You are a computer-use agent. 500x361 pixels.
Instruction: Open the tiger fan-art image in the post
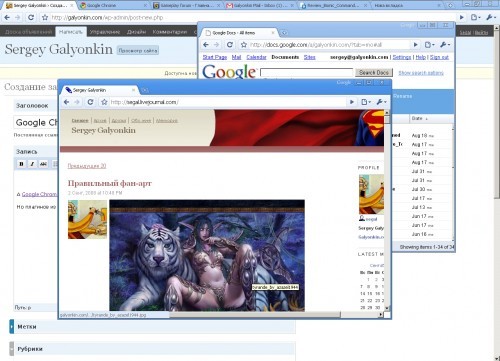click(207, 255)
